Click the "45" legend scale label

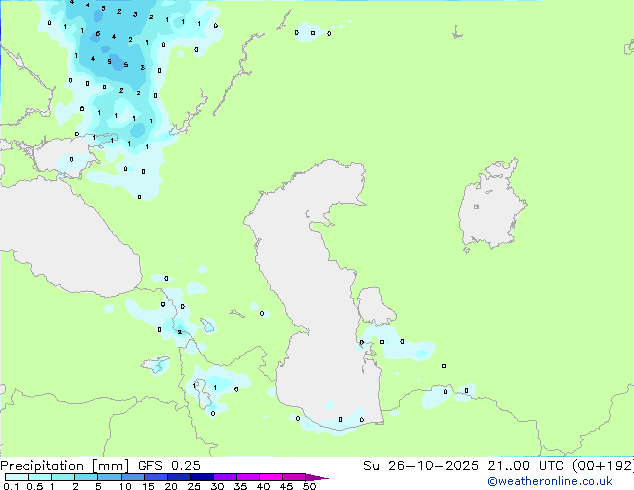tap(286, 486)
